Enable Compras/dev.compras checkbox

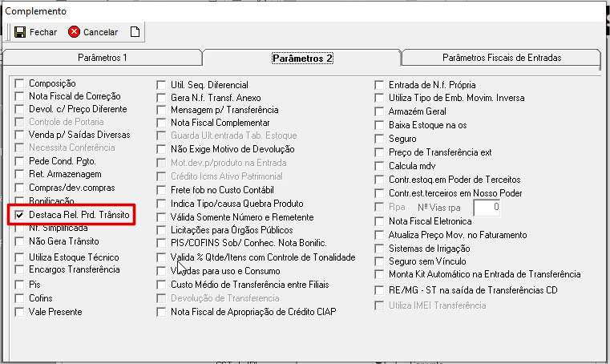coord(19,188)
